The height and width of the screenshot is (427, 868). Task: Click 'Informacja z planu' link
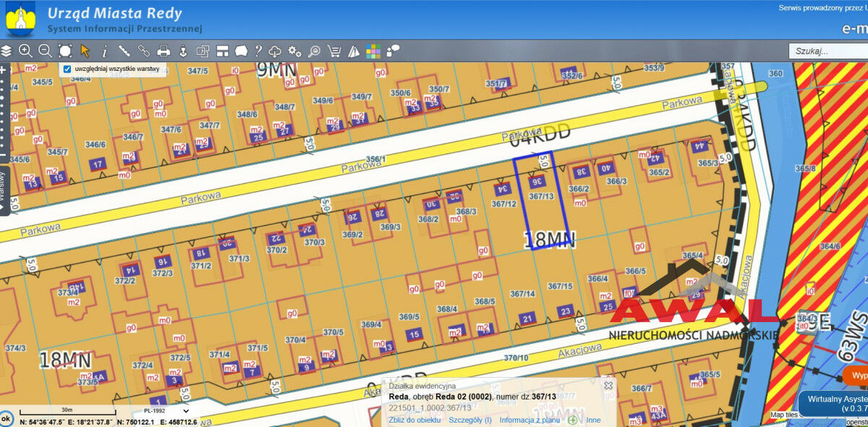(529, 420)
